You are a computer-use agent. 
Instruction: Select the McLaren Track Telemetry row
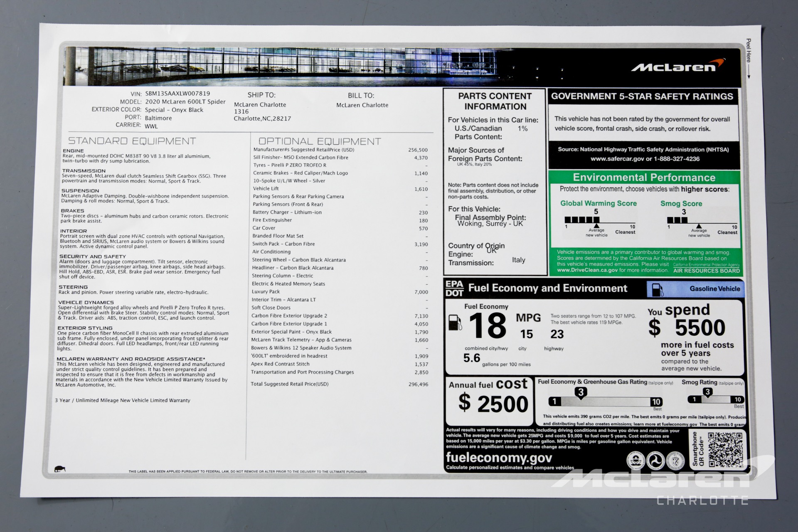point(340,340)
